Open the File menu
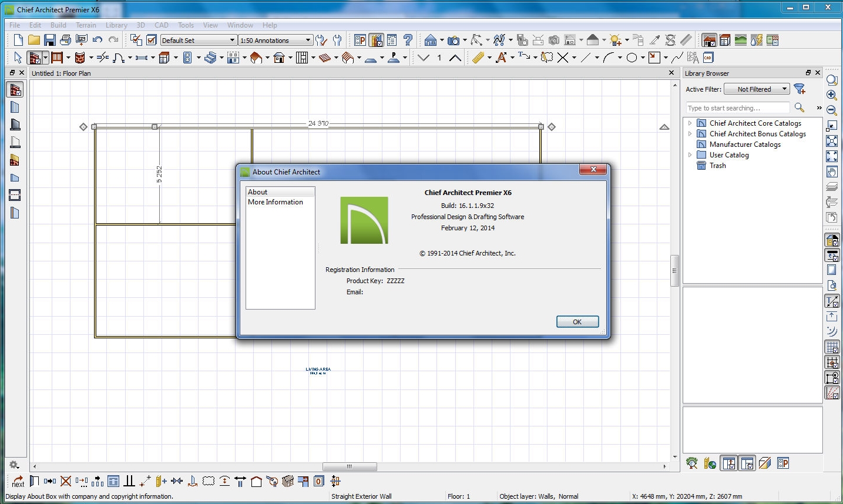Screen dimensions: 843x504 tap(15, 25)
